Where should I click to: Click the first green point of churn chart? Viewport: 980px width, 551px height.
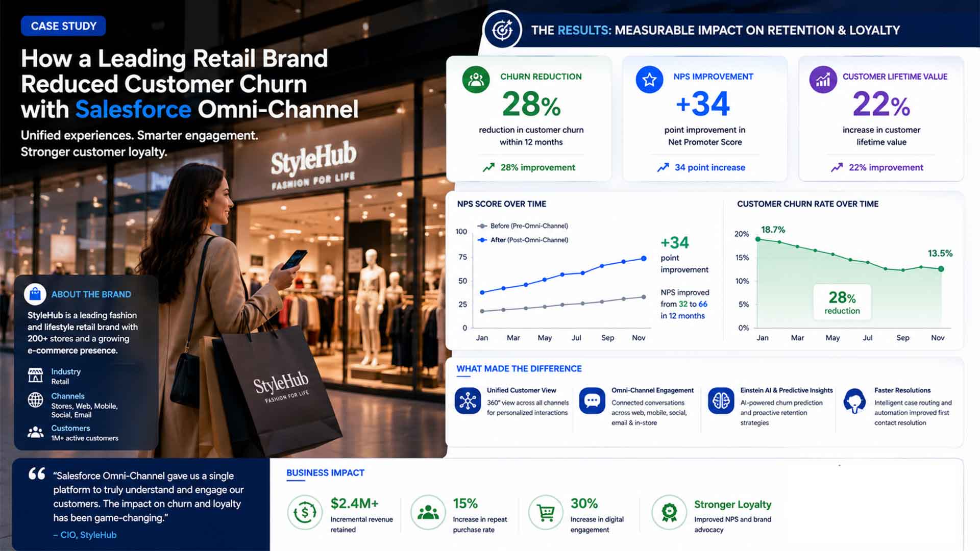pos(758,239)
